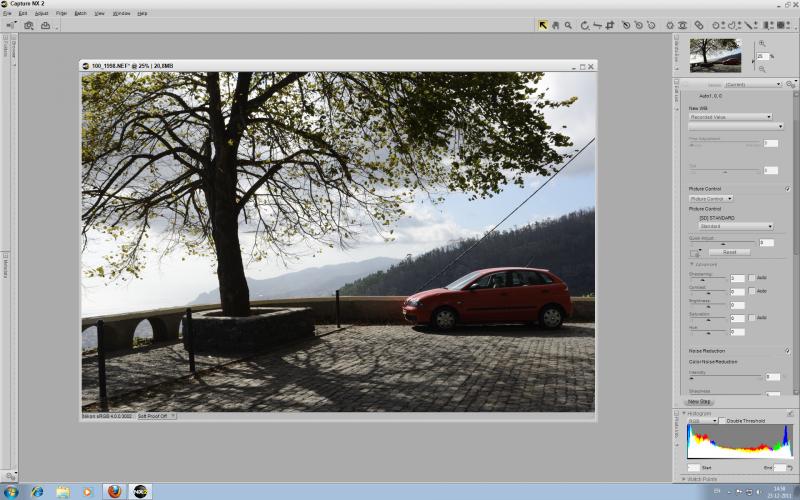Click the Color Noise Intensity slider

click(725, 378)
